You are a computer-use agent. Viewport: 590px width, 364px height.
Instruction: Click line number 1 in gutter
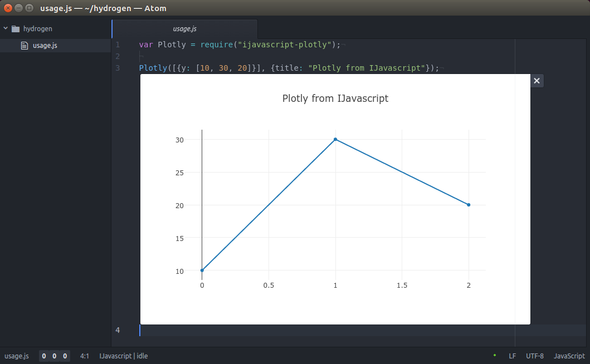point(118,45)
